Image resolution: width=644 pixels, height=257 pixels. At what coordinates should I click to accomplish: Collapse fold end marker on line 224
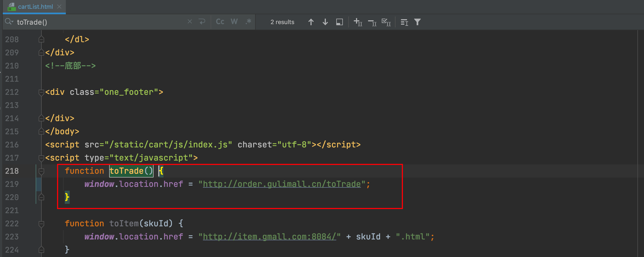coord(41,250)
